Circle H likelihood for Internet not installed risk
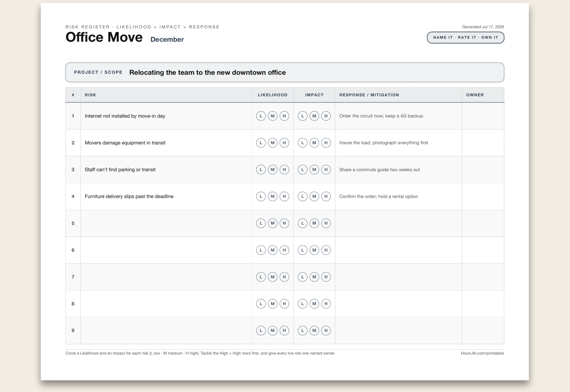This screenshot has height=392, width=570. coord(284,116)
